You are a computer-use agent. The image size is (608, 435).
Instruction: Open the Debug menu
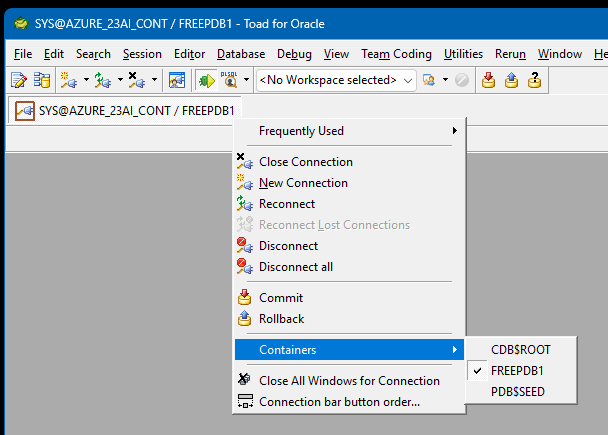(x=294, y=54)
